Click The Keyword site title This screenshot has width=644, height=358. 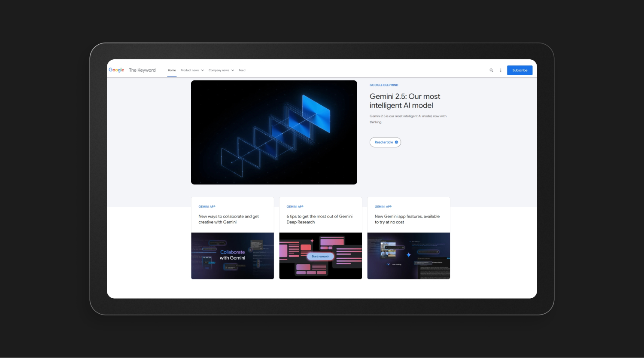click(x=142, y=70)
